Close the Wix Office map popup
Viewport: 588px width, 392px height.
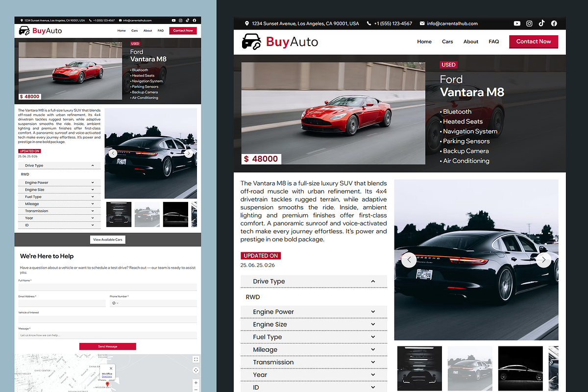click(x=111, y=368)
